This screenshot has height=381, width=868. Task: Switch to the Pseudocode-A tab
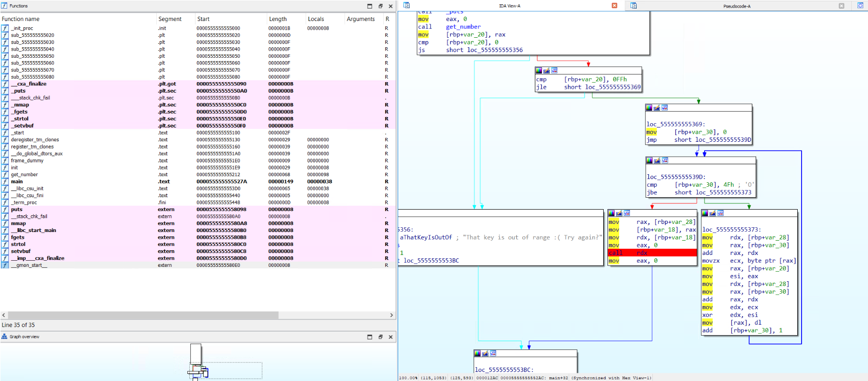(737, 6)
